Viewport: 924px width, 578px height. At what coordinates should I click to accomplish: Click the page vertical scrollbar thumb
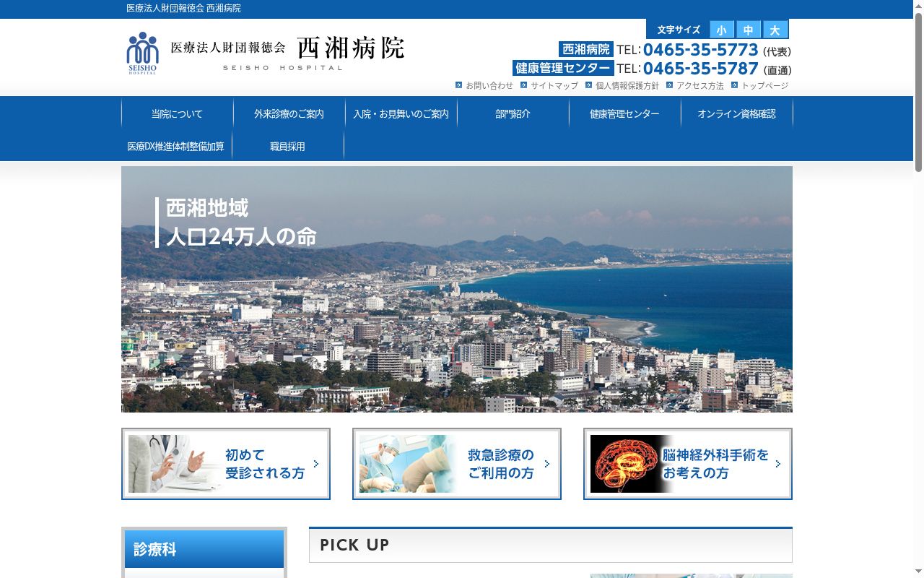click(x=918, y=92)
